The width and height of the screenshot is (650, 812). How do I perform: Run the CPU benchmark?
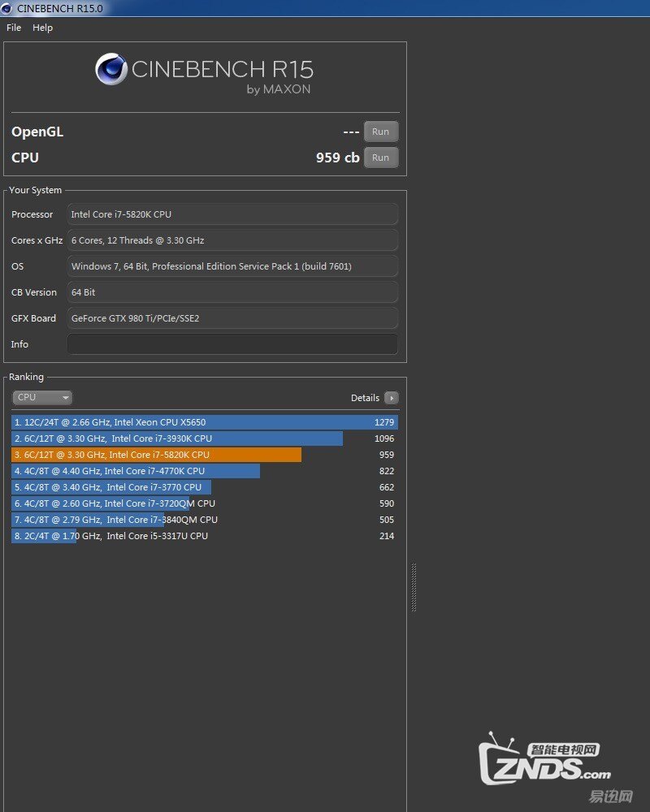point(380,158)
